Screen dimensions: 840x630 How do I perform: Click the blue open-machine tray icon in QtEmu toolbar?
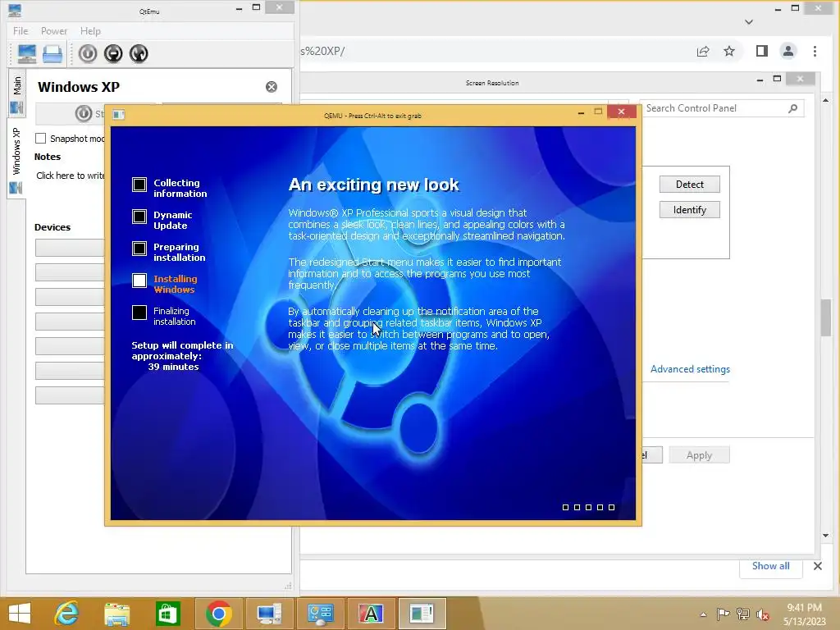pyautogui.click(x=52, y=53)
